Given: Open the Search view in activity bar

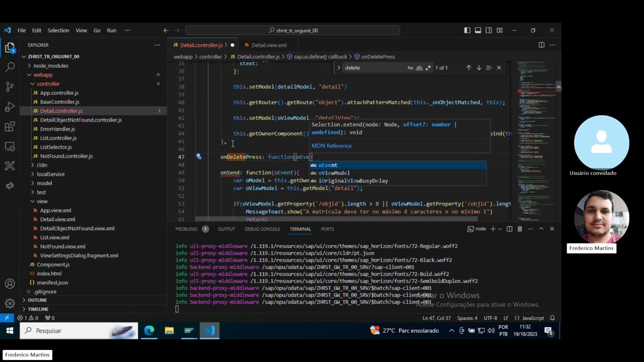Looking at the screenshot, I should [10, 66].
